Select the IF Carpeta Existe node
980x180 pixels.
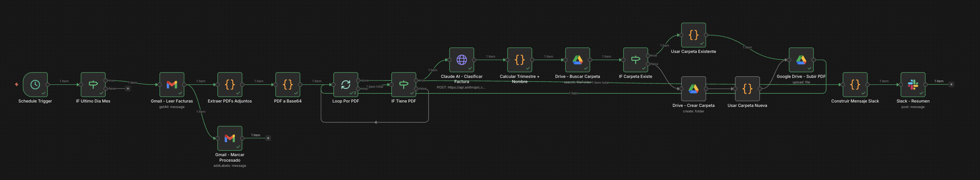click(635, 60)
